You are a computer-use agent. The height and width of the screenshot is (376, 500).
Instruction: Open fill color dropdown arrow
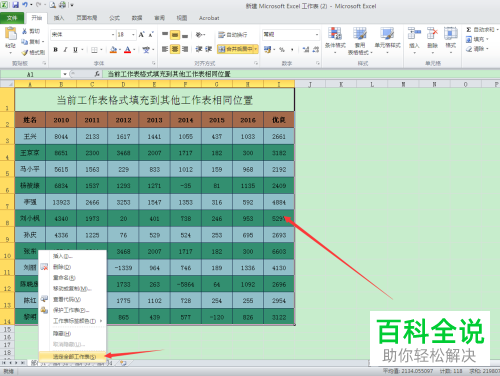pos(120,50)
